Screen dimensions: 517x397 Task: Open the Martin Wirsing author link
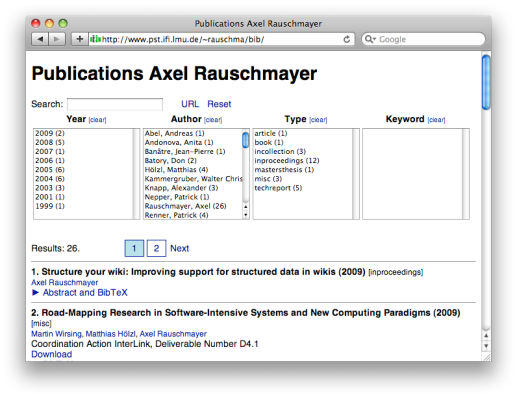tap(56, 334)
